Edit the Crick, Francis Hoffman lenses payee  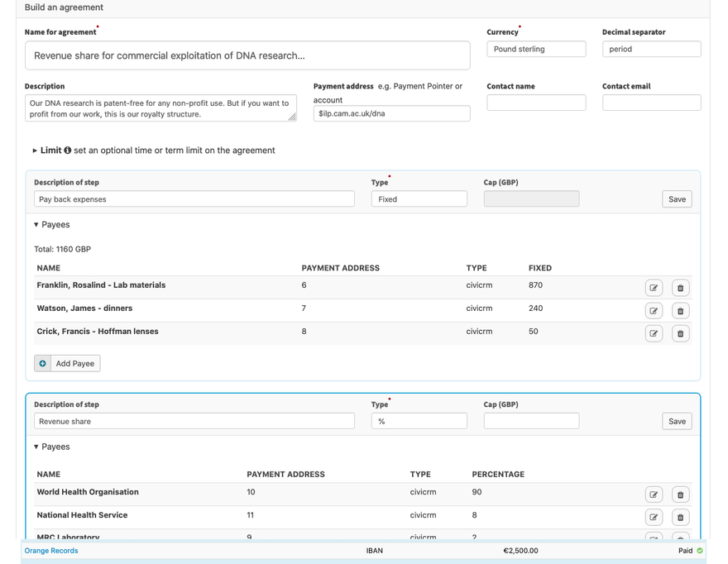(x=654, y=334)
